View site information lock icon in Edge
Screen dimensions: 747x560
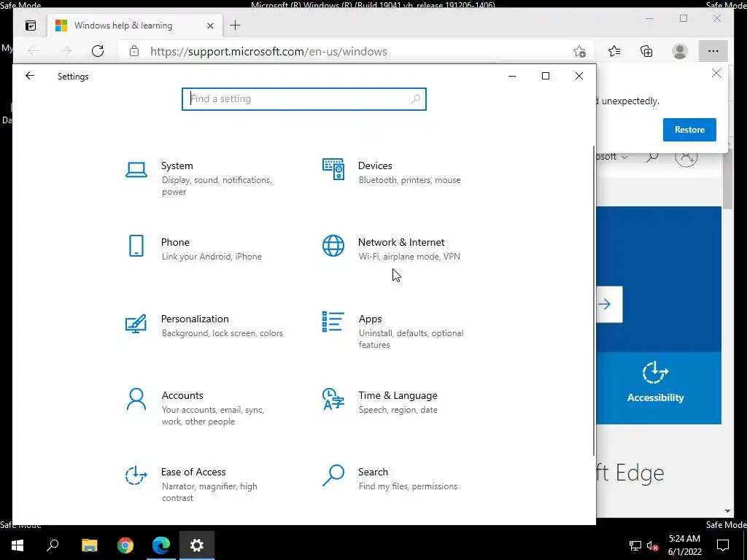(134, 51)
